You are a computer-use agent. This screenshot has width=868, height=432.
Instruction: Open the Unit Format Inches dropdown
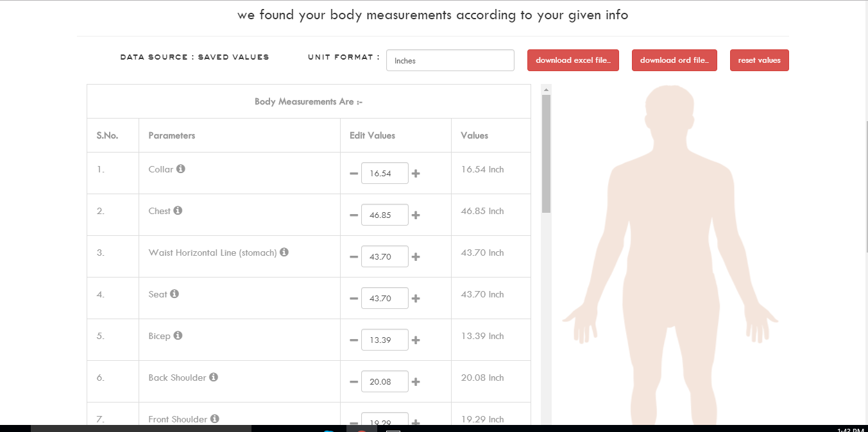pyautogui.click(x=450, y=61)
